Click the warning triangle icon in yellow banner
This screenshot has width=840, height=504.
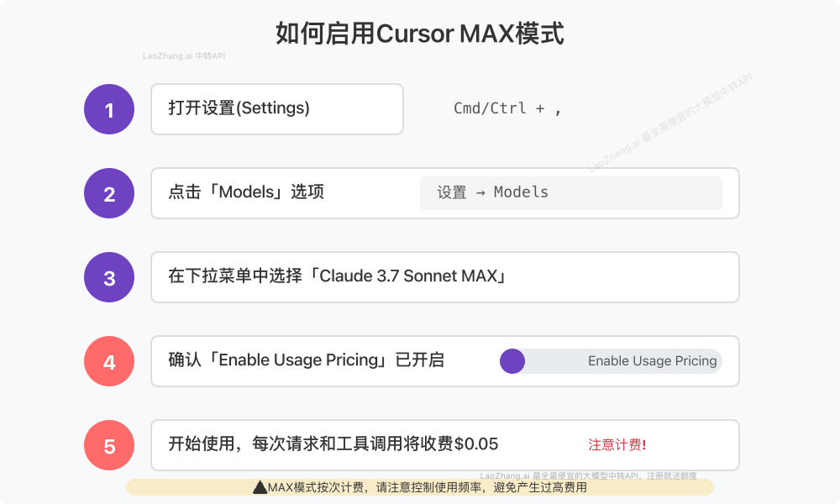point(260,487)
